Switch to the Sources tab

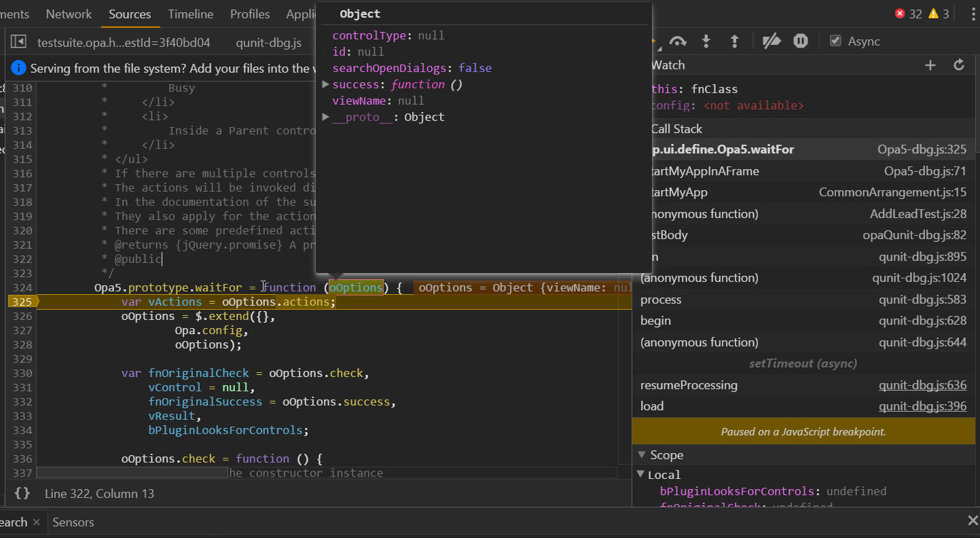click(130, 14)
